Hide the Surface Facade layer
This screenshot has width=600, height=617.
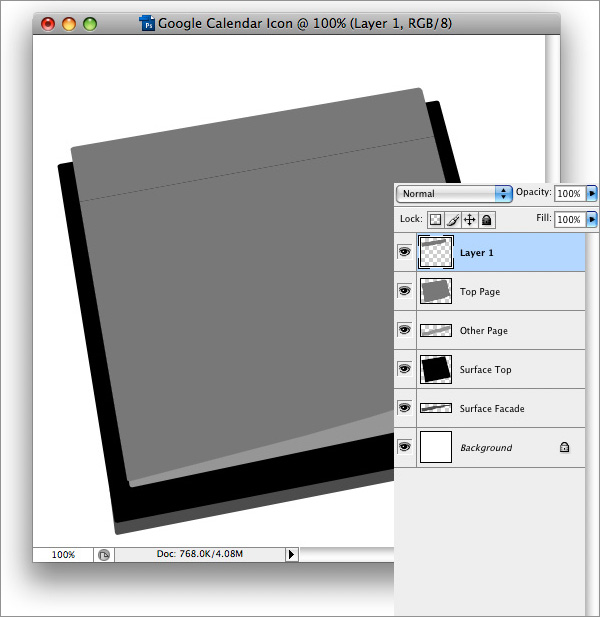coord(404,408)
